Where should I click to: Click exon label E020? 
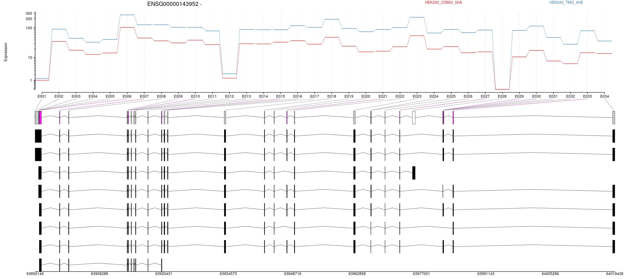pyautogui.click(x=366, y=96)
